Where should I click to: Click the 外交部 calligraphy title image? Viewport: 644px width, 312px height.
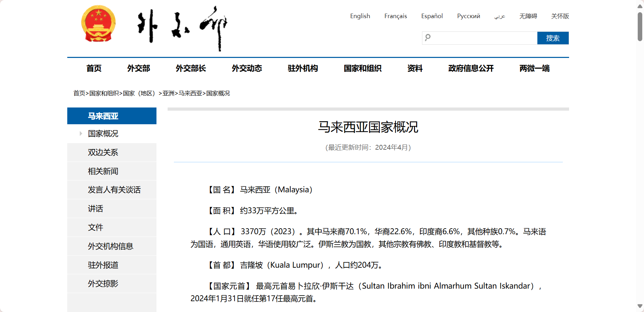[x=182, y=29]
